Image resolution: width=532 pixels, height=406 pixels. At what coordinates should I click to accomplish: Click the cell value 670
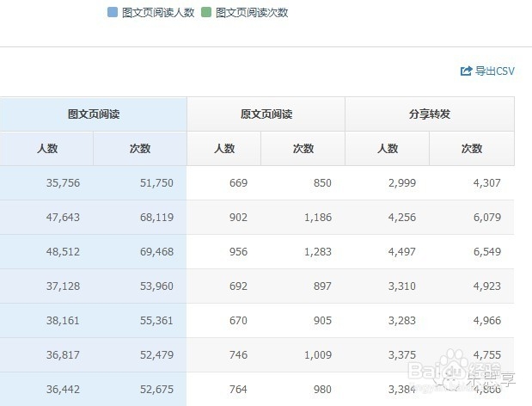point(238,321)
